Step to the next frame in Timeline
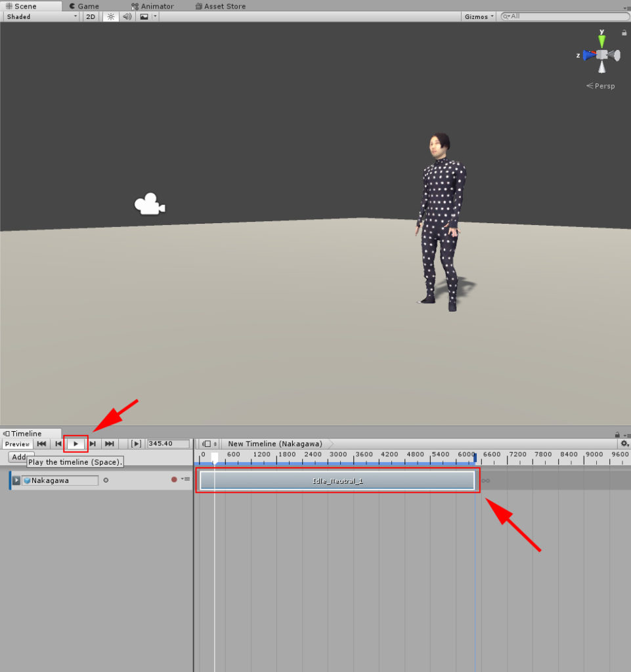The height and width of the screenshot is (672, 631). (93, 444)
